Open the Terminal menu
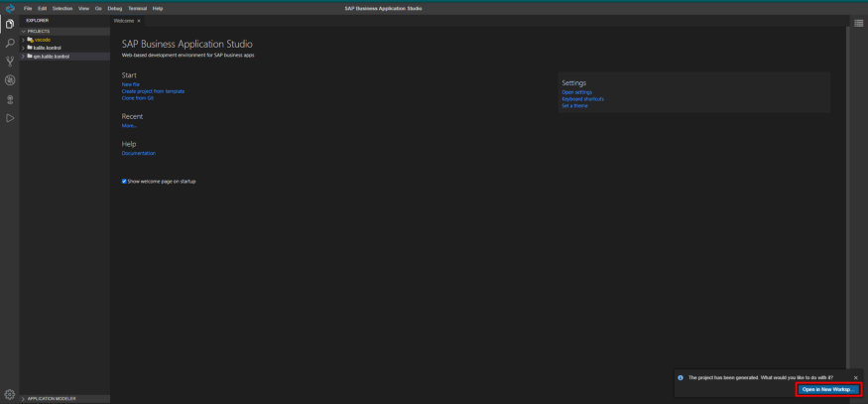The image size is (868, 404). [x=137, y=8]
